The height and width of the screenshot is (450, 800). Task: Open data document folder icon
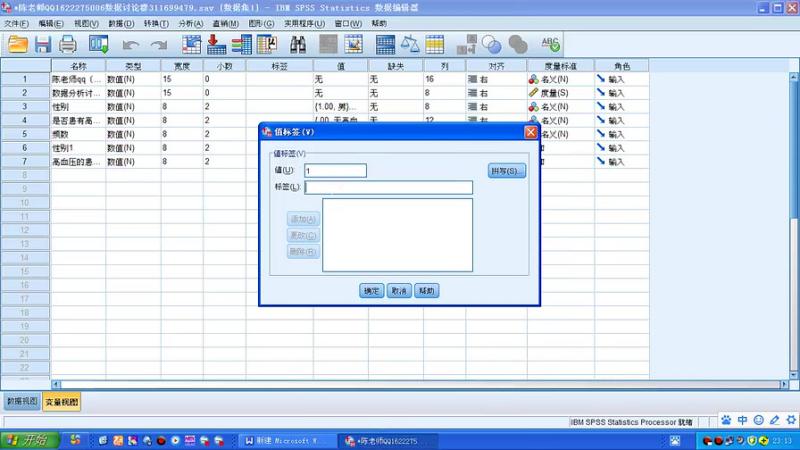click(18, 45)
